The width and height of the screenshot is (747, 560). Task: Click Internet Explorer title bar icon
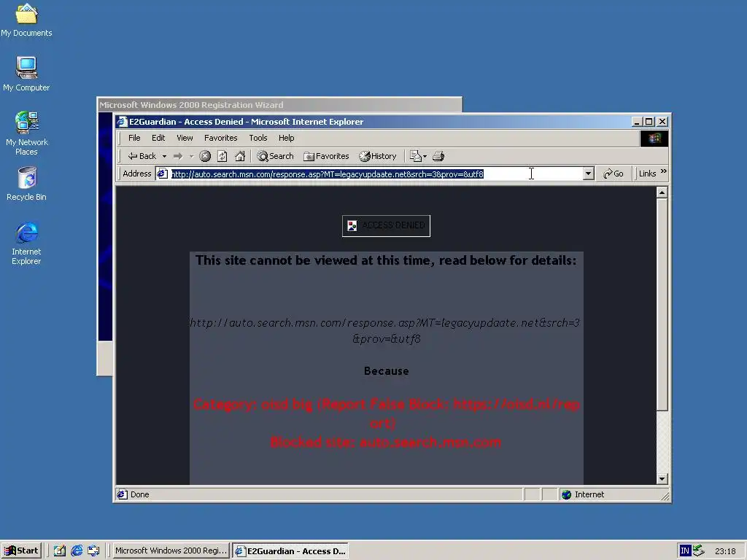point(123,122)
